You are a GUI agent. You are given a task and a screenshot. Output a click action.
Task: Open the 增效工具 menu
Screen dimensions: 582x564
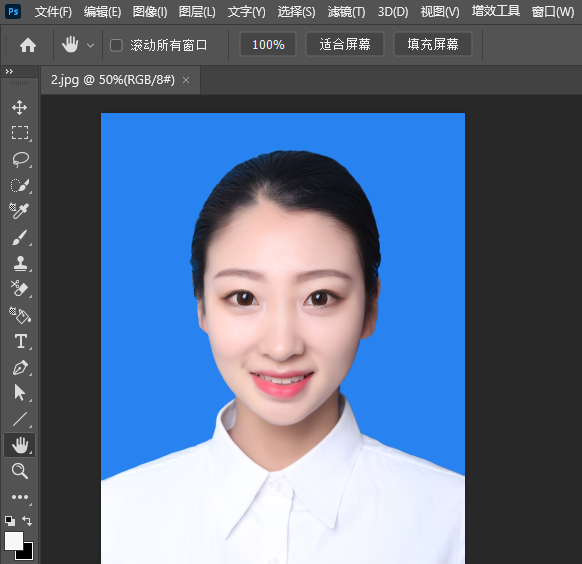pyautogui.click(x=496, y=12)
